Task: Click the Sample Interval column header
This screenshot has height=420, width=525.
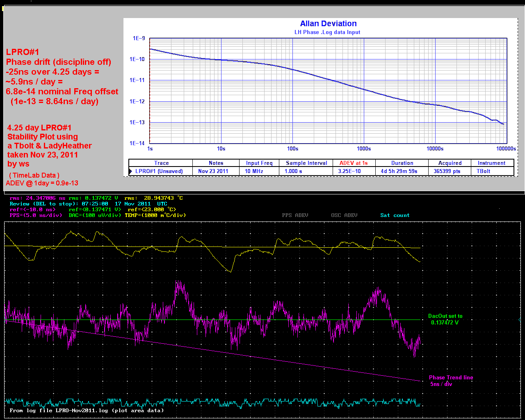Action: (x=306, y=163)
